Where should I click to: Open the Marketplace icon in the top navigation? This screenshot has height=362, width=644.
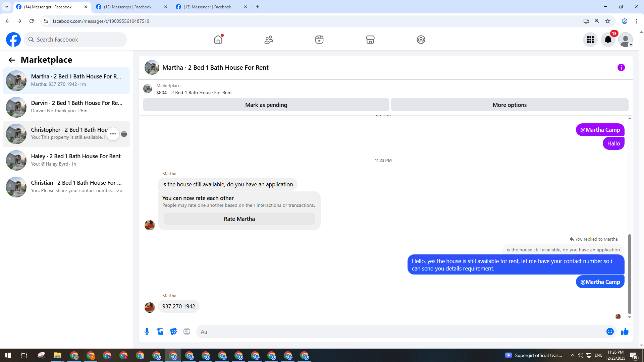coord(370,40)
